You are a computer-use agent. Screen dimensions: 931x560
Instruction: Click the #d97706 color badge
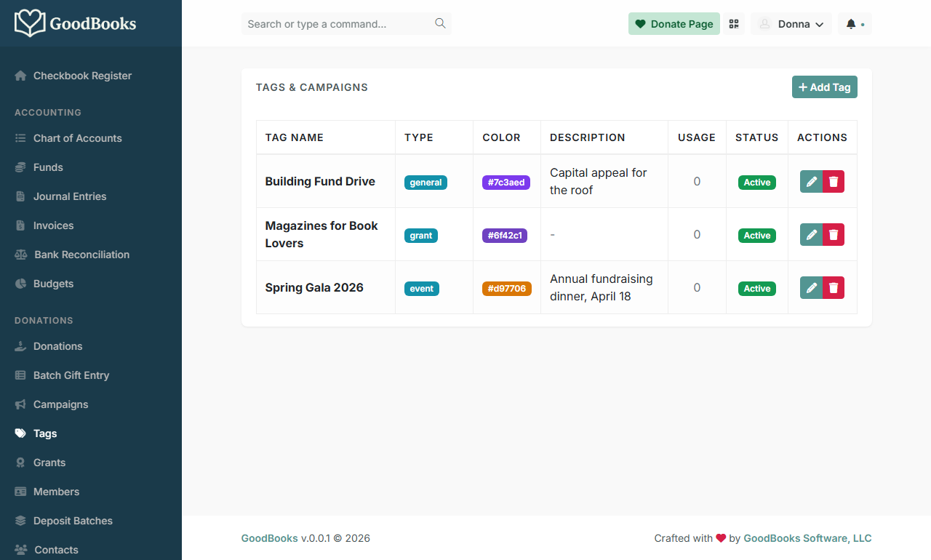coord(507,289)
